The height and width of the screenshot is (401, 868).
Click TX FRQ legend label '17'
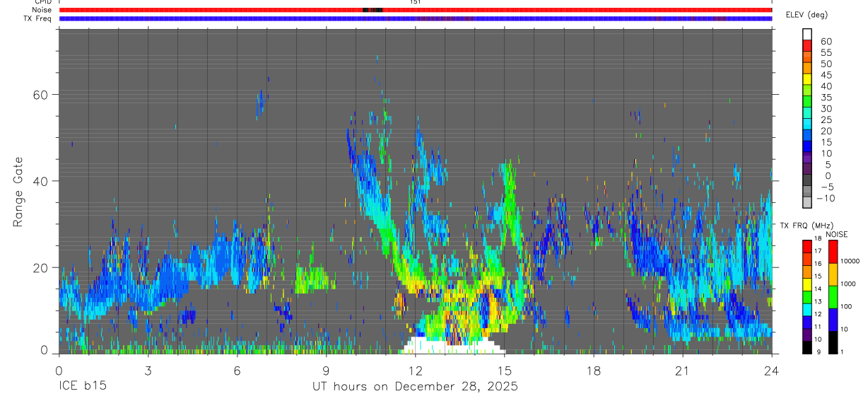point(818,250)
